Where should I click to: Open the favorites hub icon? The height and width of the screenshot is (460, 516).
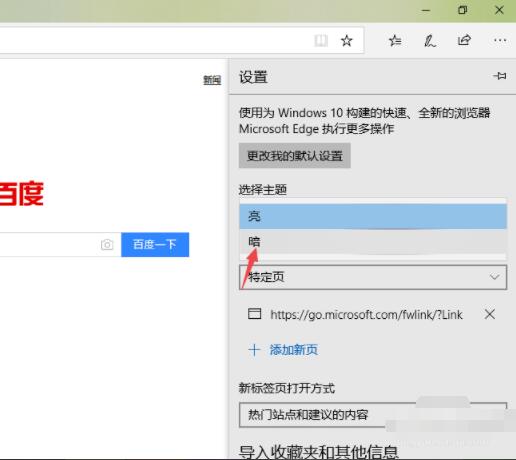click(395, 41)
